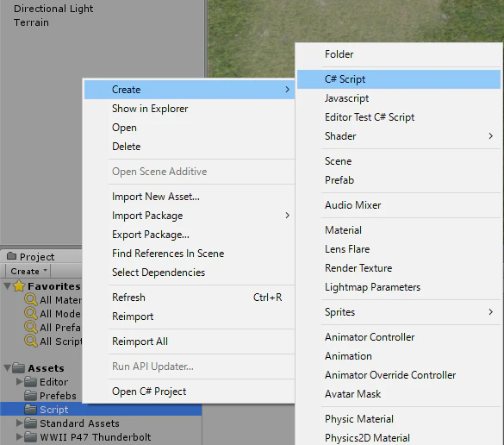Create an Avatar Mask
Screen dimensions: 504x445
pos(399,394)
